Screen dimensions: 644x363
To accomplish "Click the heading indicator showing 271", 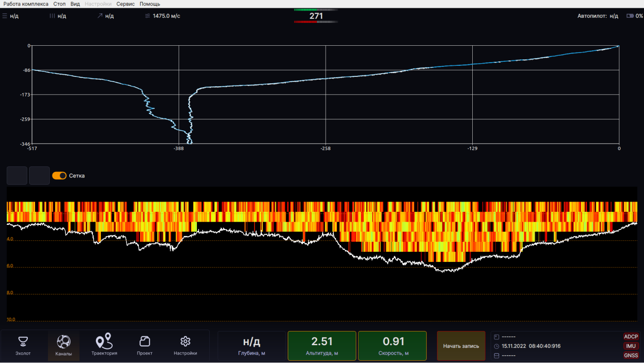I will 316,16.
